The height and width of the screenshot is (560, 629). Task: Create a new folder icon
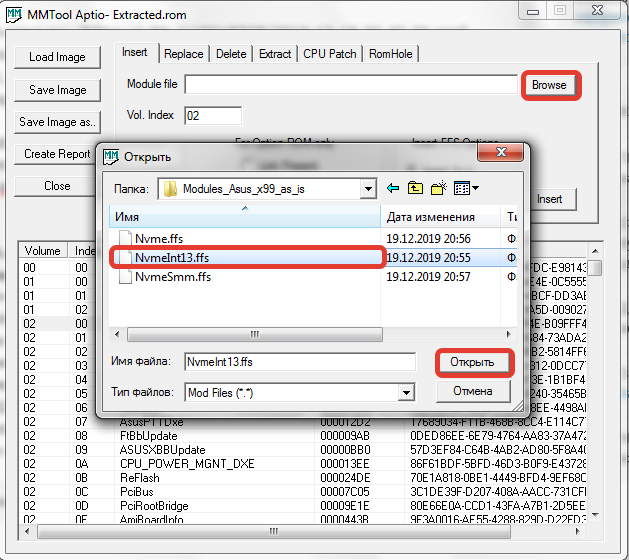point(438,188)
